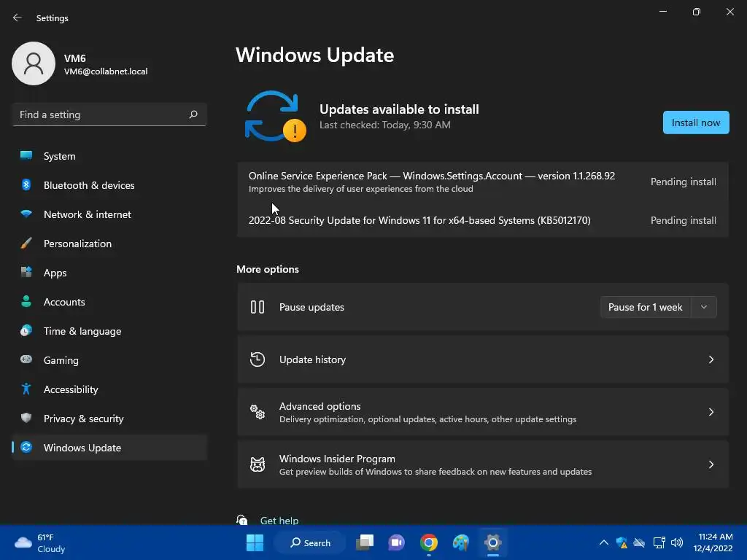Viewport: 747px width, 560px height.
Task: Click the Install now button
Action: point(695,122)
